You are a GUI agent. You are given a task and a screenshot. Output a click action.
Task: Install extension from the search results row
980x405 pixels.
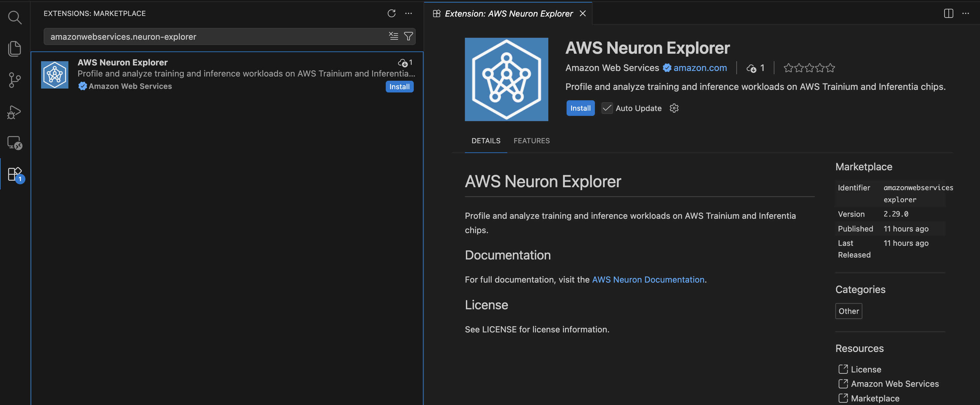[x=399, y=87]
